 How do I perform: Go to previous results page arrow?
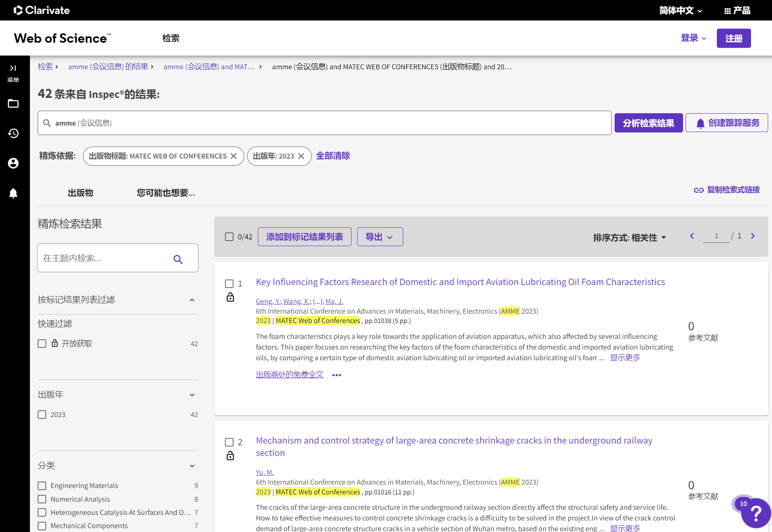pos(692,236)
